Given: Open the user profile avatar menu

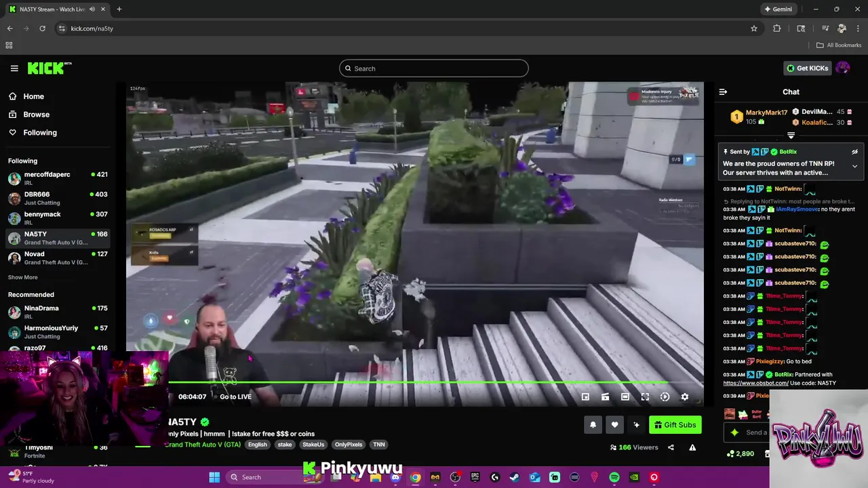Looking at the screenshot, I should tap(843, 68).
